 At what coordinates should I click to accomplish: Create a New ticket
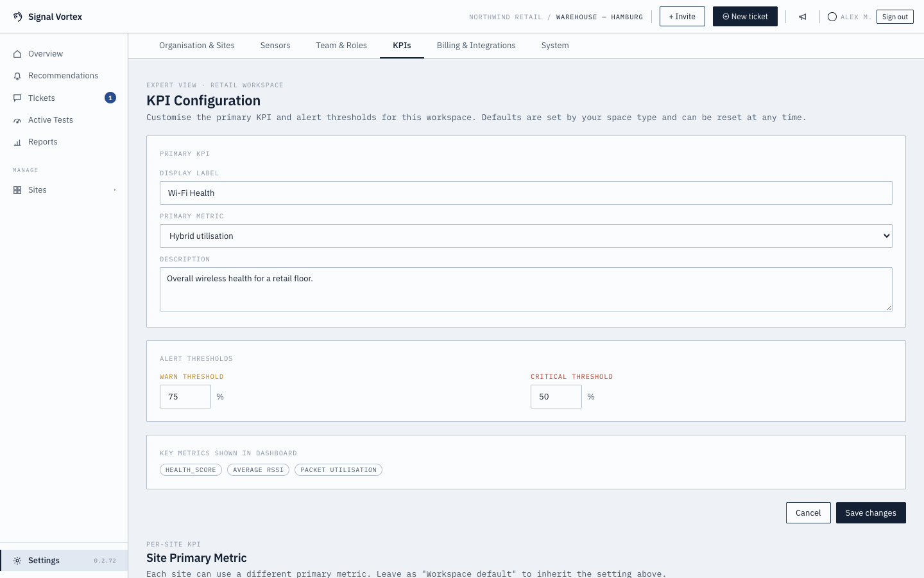(x=745, y=17)
